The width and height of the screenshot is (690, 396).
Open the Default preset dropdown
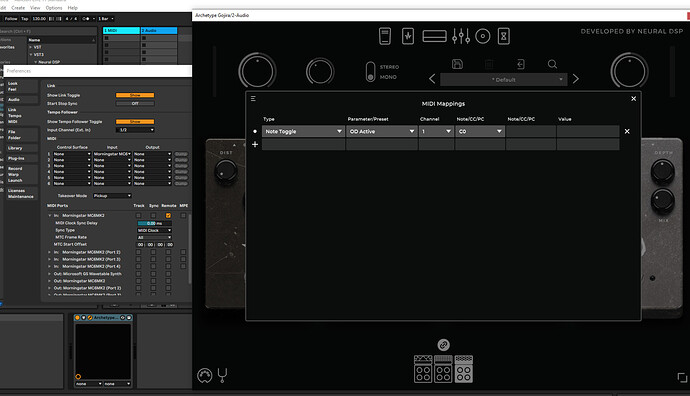pos(503,80)
